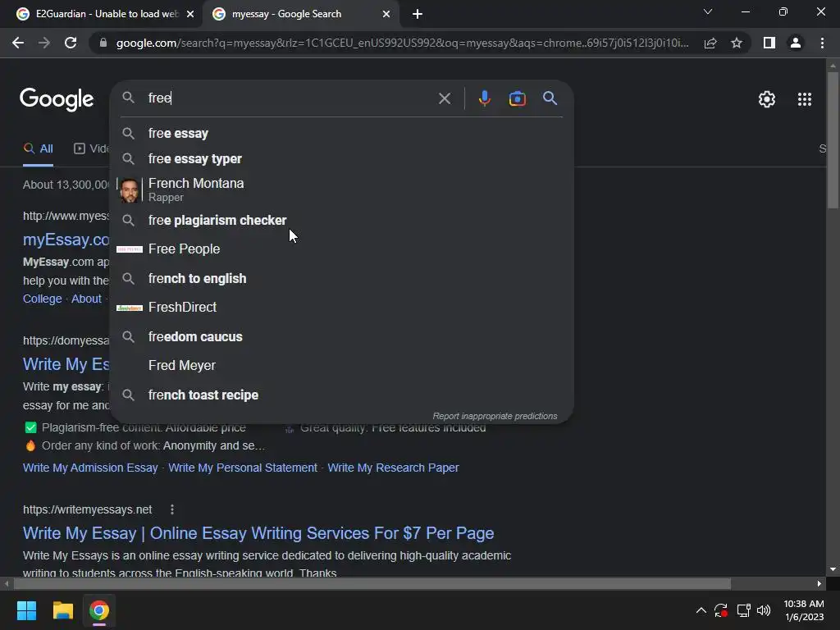
Task: Open new browser tab
Action: click(x=418, y=14)
